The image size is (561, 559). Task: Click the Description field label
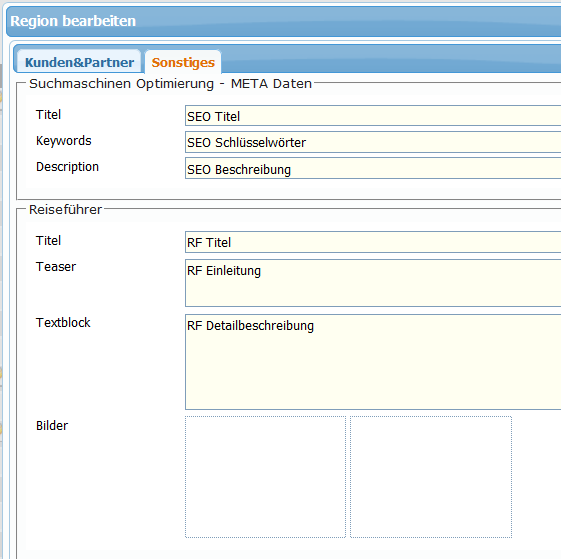point(67,167)
